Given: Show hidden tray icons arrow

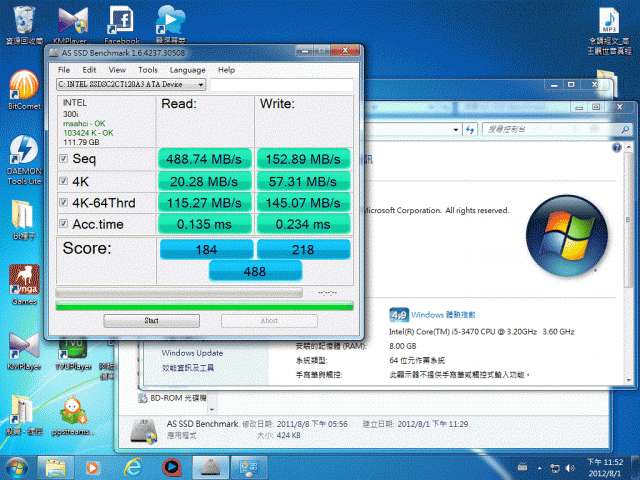Looking at the screenshot, I should 540,468.
